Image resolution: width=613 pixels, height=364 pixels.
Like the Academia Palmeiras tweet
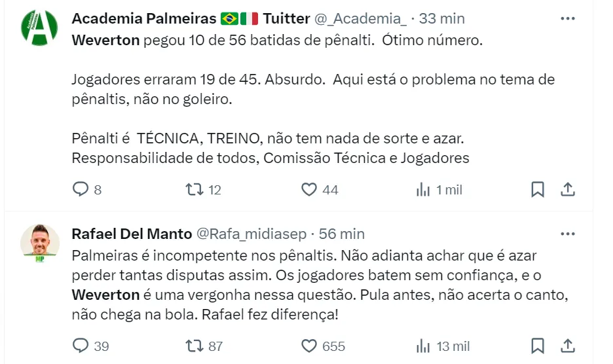309,190
